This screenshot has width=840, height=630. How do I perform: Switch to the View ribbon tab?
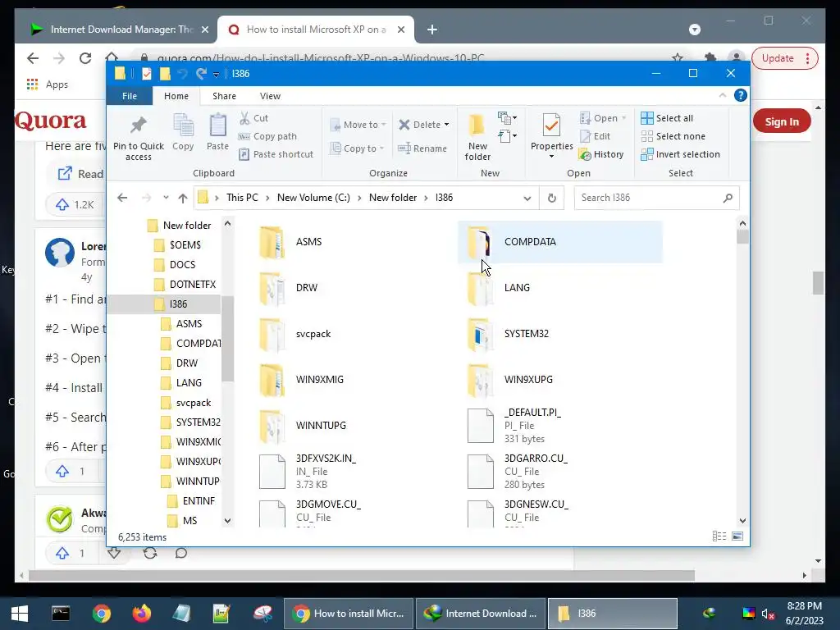[270, 96]
